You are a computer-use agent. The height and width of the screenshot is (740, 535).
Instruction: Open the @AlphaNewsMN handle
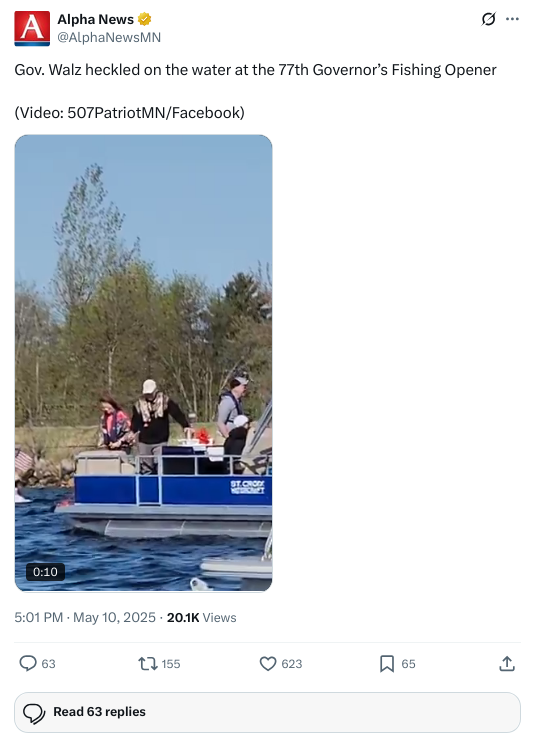[x=109, y=37]
